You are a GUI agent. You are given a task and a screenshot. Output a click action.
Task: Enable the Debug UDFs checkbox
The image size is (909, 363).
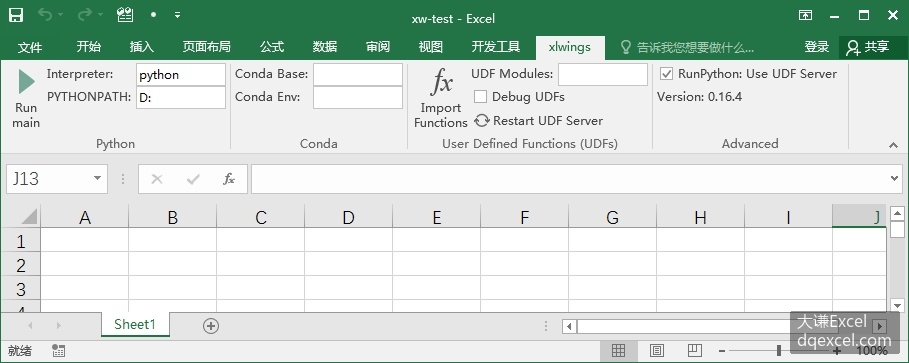[x=481, y=97]
